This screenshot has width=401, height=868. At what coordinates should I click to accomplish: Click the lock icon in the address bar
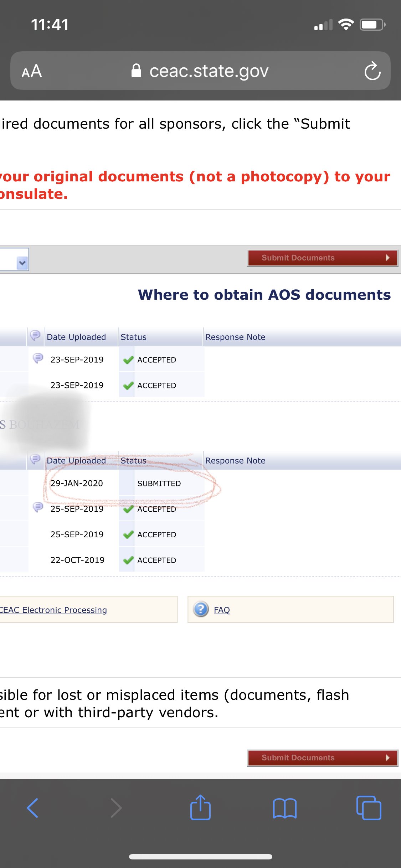136,71
